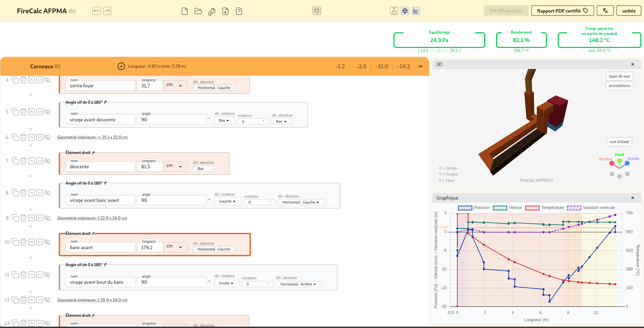Image resolution: width=644 pixels, height=328 pixels.
Task: Toggle Température series in chart legend
Action: (x=545, y=208)
